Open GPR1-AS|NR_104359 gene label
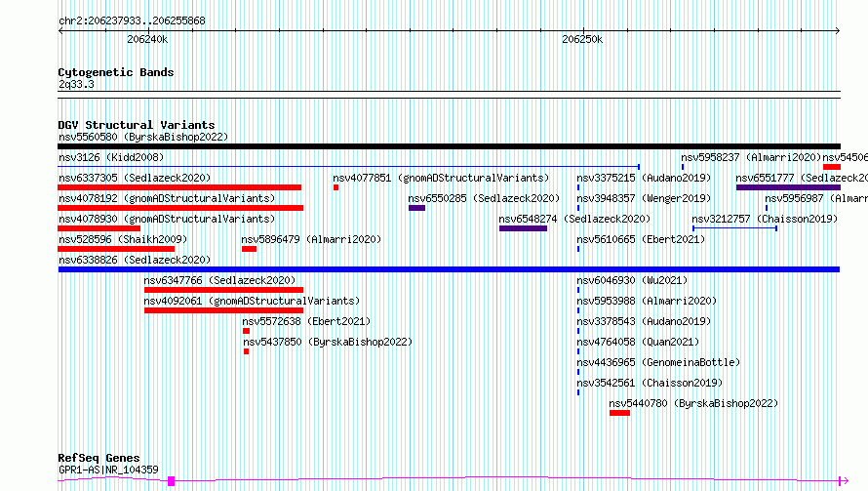The width and height of the screenshot is (868, 491). pos(108,470)
